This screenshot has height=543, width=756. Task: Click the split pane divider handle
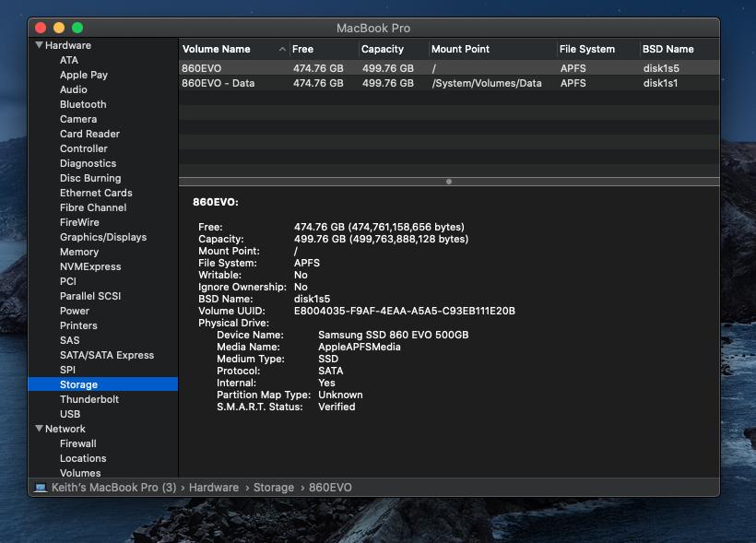click(x=449, y=182)
